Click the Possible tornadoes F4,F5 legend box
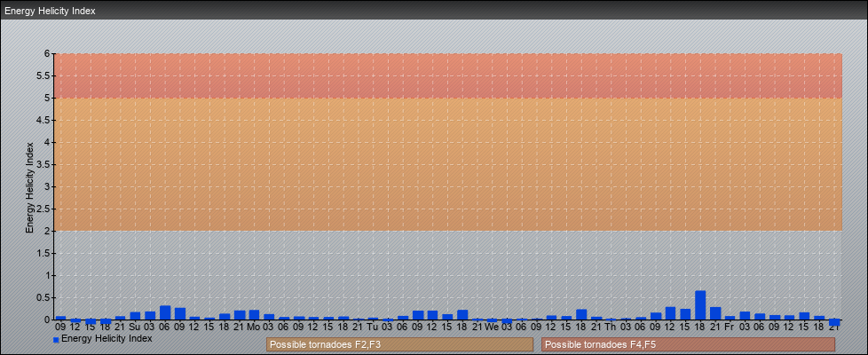Viewport: 868px width, 355px height. (688, 344)
